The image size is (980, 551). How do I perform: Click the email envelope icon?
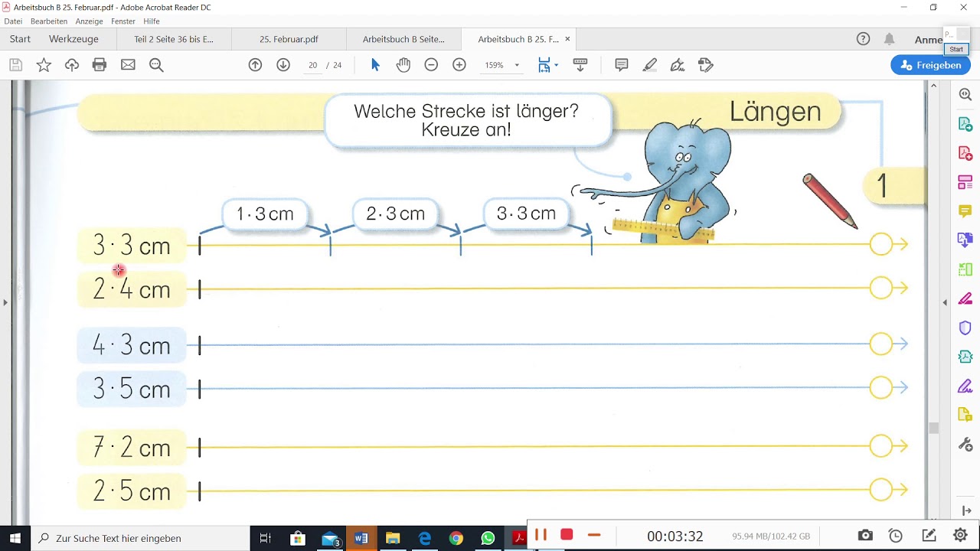point(128,65)
